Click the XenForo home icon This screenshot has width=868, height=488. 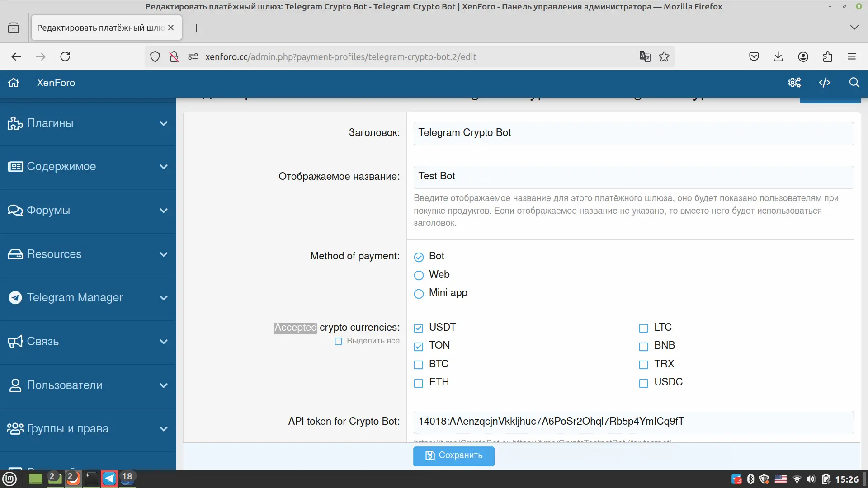tap(14, 83)
